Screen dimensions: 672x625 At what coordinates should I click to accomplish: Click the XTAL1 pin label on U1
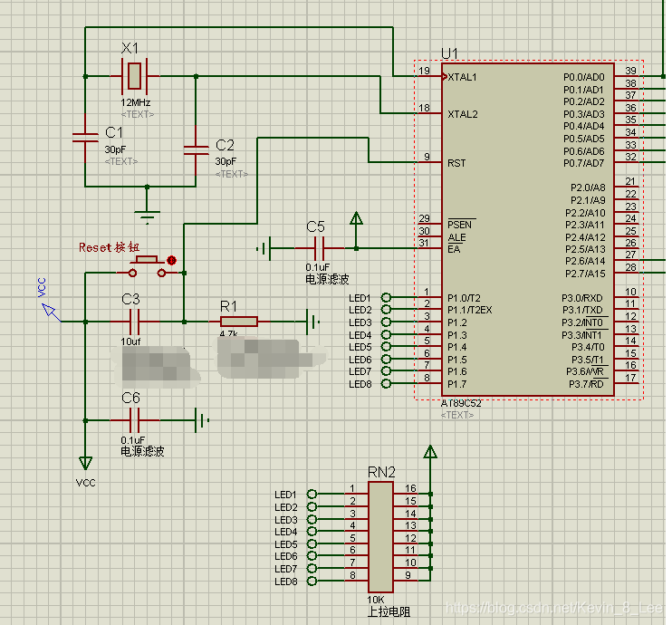[x=462, y=77]
